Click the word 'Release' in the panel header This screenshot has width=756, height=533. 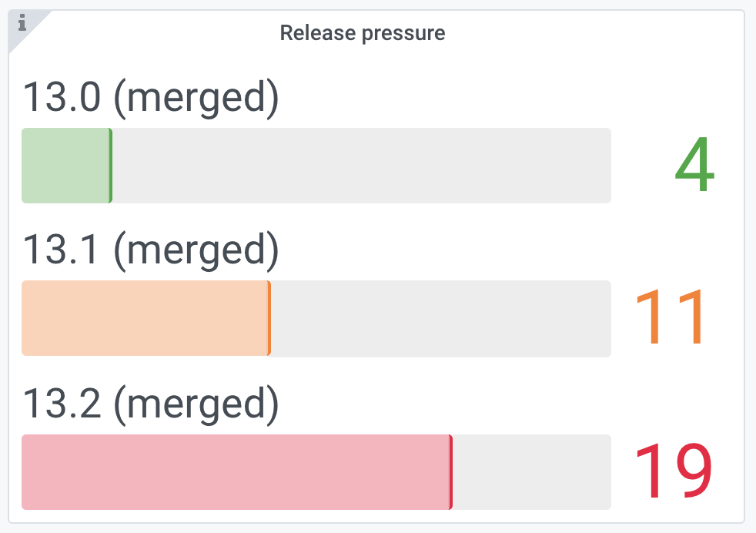tap(318, 33)
